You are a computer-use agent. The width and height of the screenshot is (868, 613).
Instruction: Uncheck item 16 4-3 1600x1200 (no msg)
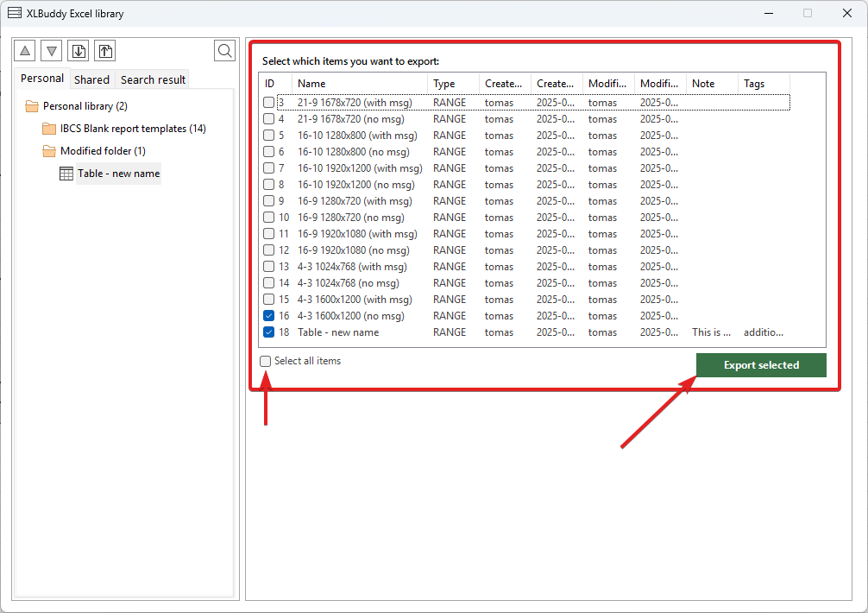point(269,316)
